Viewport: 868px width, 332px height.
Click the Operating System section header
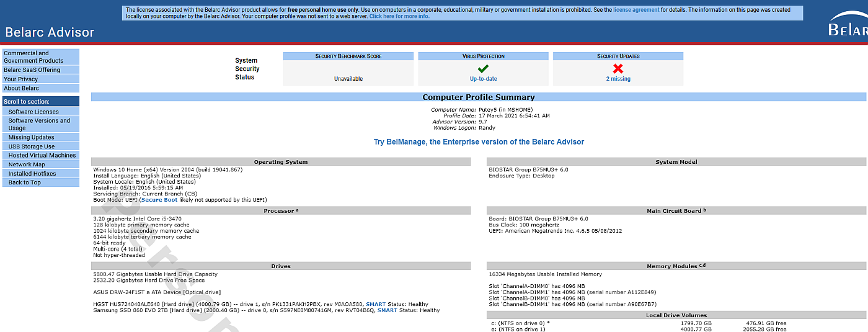[x=281, y=162]
